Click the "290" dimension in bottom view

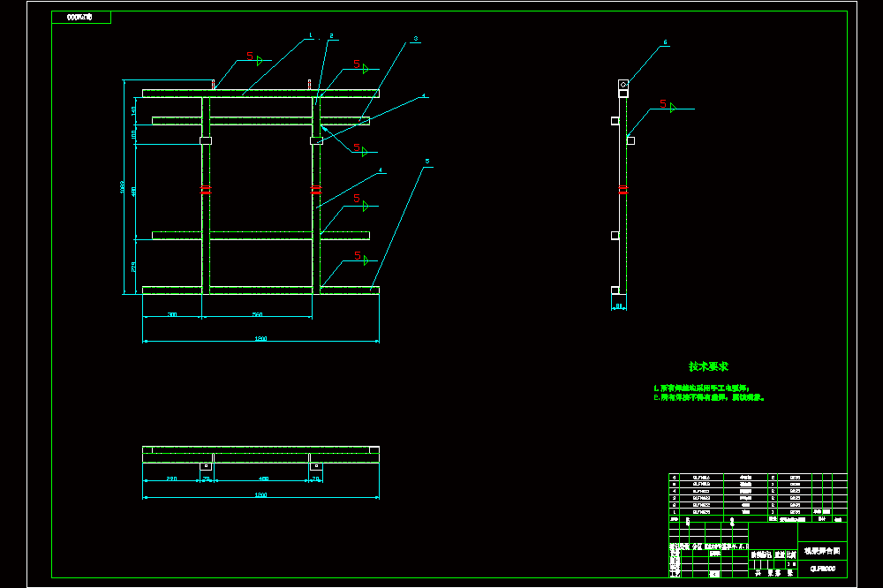(172, 479)
